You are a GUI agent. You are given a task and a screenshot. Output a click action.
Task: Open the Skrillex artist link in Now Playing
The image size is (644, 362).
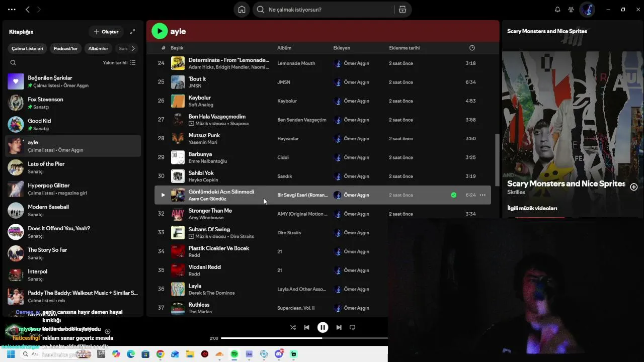(x=516, y=193)
